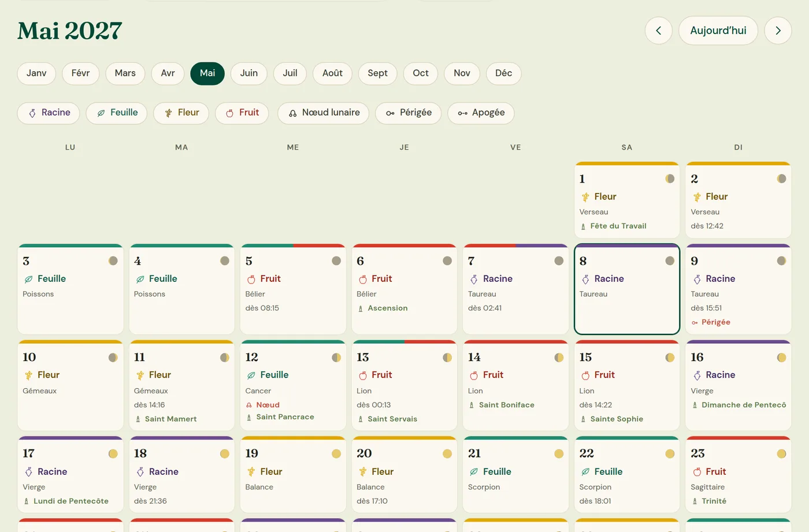Viewport: 809px width, 532px height.
Task: Click the flower icon on day 19
Action: [251, 472]
